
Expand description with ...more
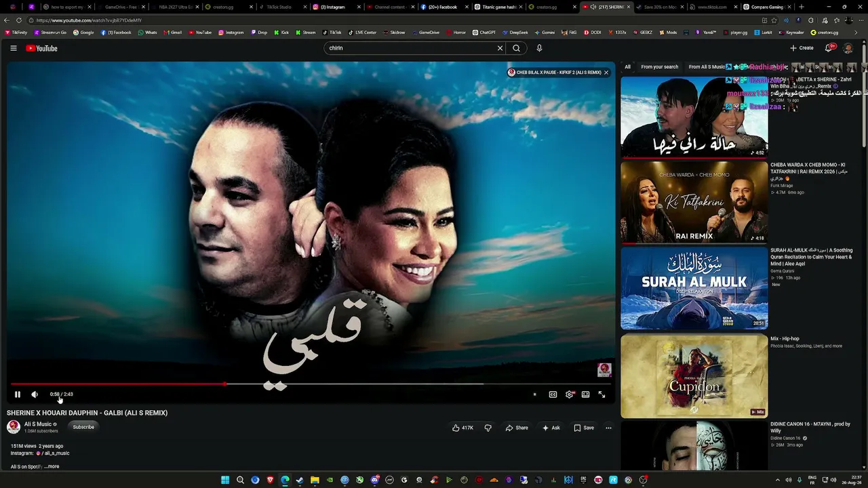52,466
